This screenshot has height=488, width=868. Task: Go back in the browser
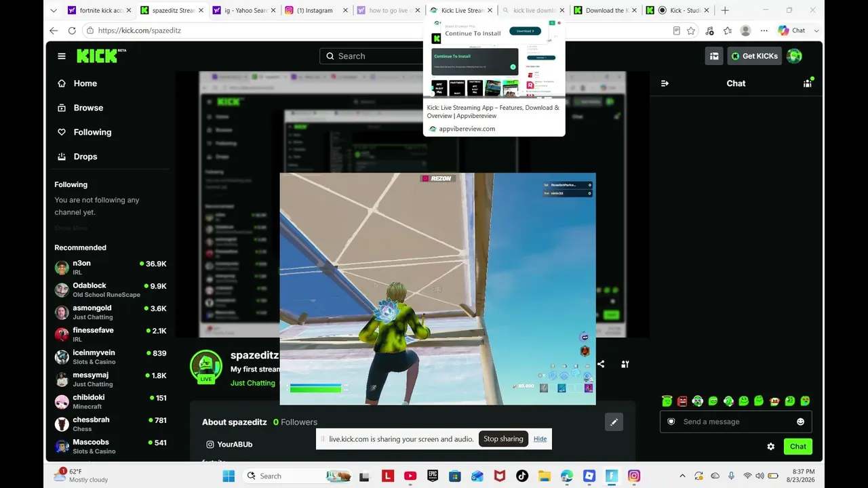[54, 30]
